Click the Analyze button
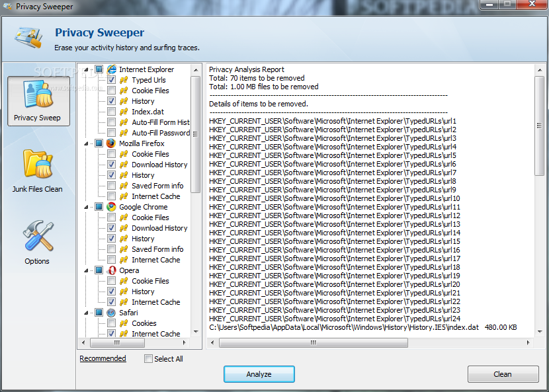This screenshot has width=549, height=392. (259, 374)
